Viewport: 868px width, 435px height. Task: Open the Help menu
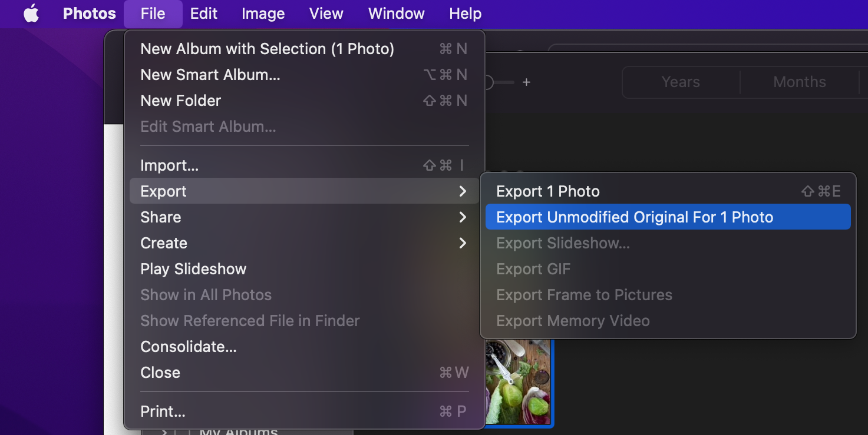pyautogui.click(x=466, y=14)
